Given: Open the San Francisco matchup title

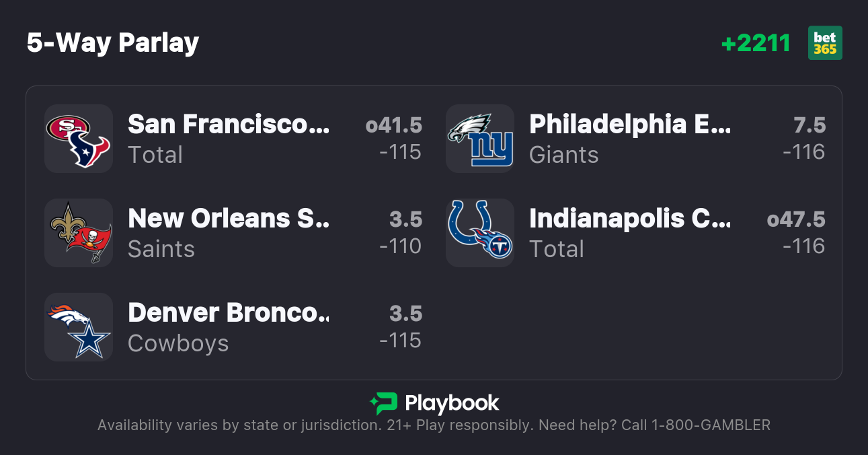Looking at the screenshot, I should point(229,125).
